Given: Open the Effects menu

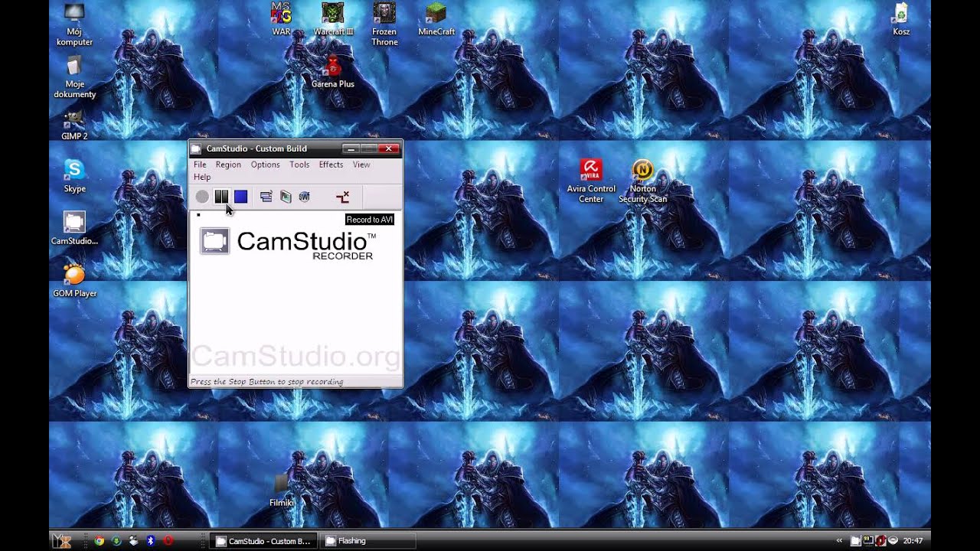Looking at the screenshot, I should coord(331,165).
